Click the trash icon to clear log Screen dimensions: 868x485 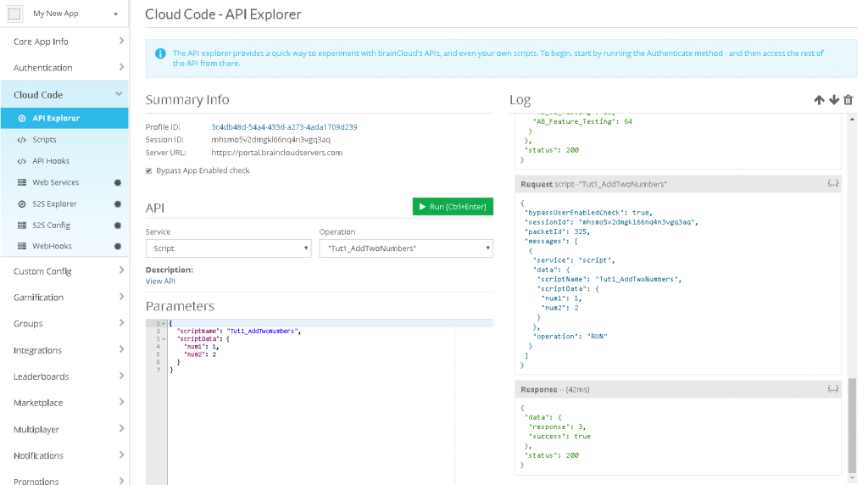849,100
